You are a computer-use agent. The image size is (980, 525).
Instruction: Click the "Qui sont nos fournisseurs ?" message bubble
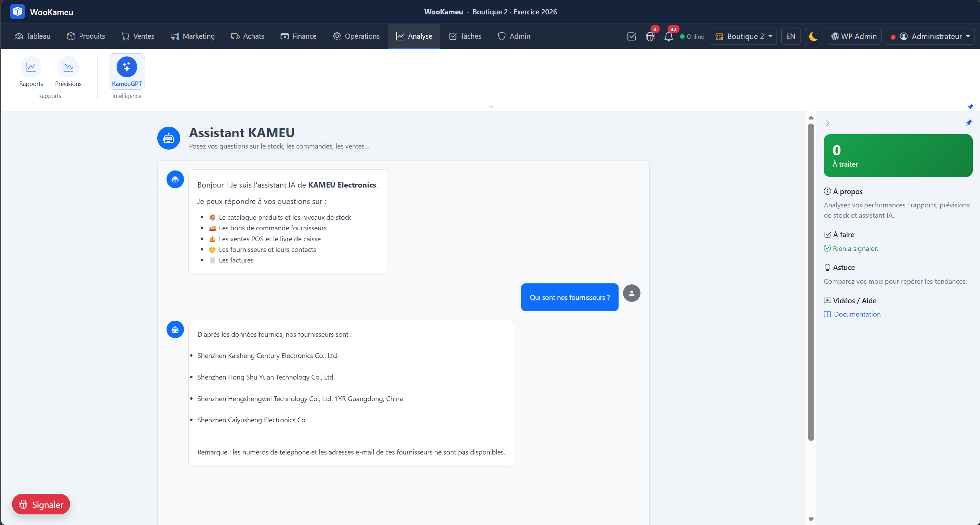[570, 297]
